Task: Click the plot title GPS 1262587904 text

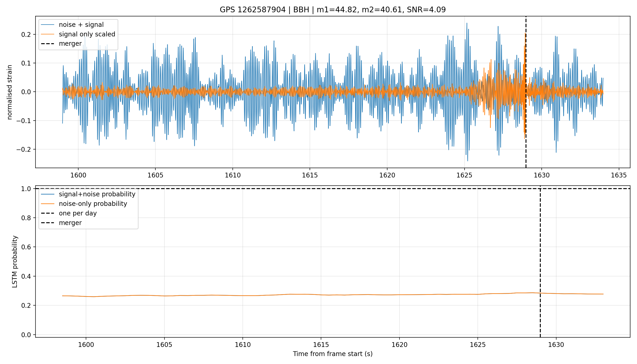Action: [x=253, y=10]
